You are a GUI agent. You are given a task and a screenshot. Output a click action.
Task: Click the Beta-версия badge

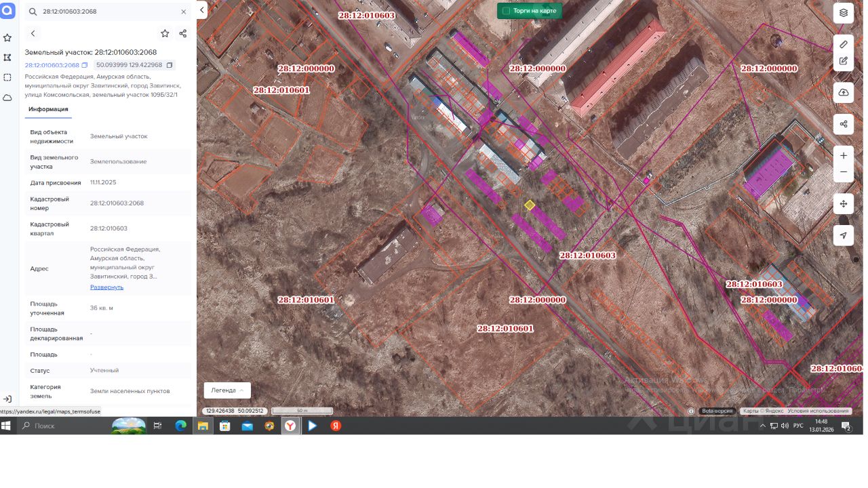717,411
